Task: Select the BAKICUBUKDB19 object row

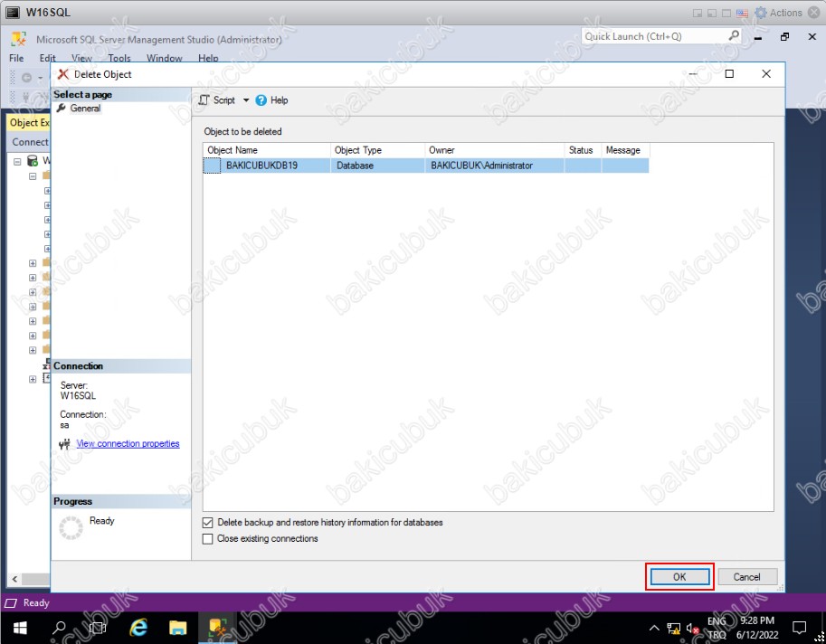Action: pyautogui.click(x=425, y=166)
